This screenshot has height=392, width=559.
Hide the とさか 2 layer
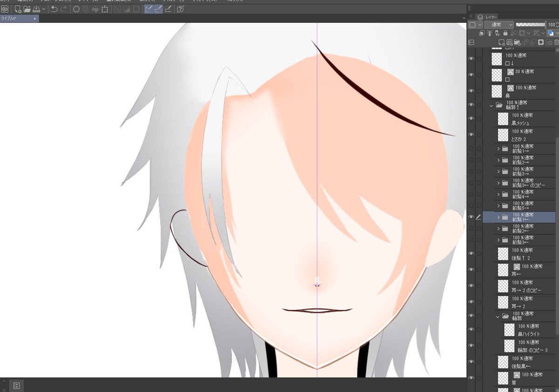point(471,134)
